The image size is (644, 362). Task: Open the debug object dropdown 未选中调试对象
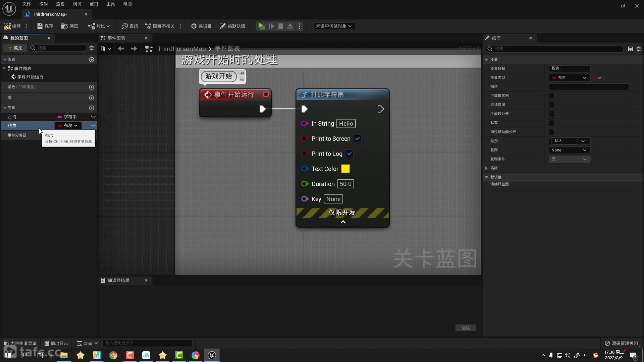334,26
